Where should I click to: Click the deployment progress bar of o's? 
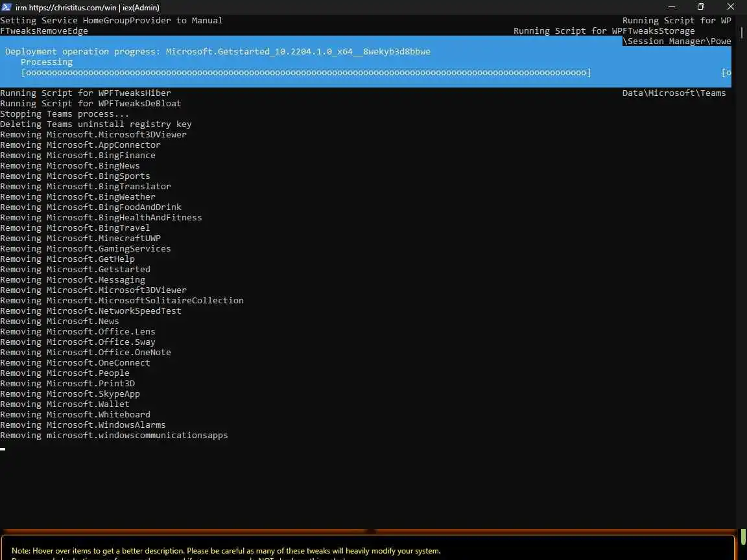click(x=306, y=73)
